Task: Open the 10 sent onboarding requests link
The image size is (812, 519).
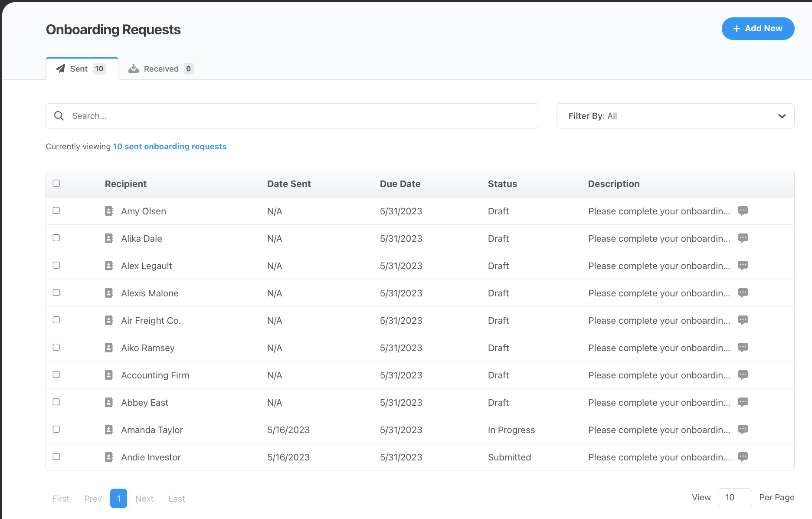Action: pos(169,146)
